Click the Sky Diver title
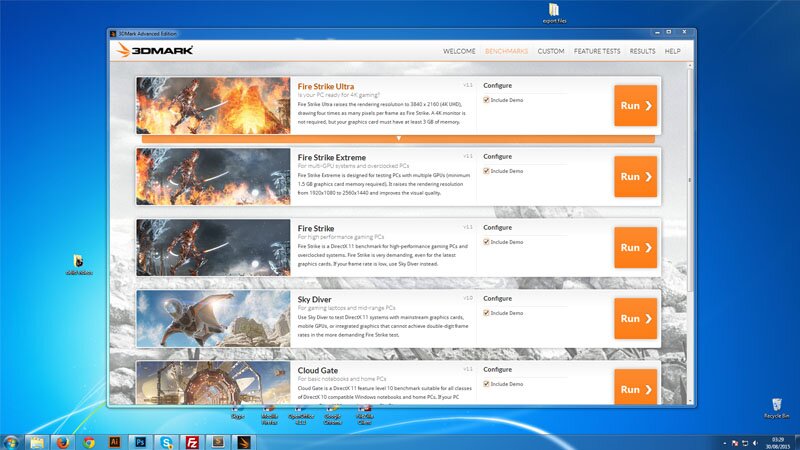This screenshot has width=800, height=450. pos(314,299)
